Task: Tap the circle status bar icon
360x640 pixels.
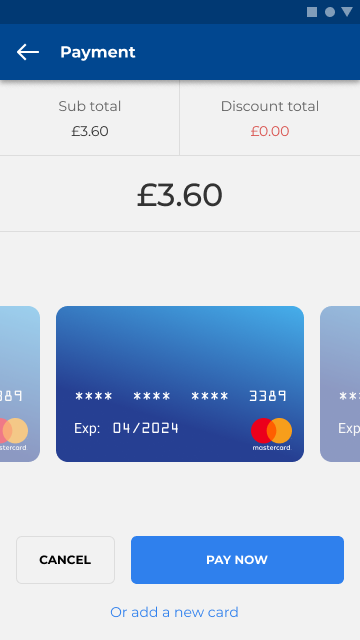Action: point(330,12)
